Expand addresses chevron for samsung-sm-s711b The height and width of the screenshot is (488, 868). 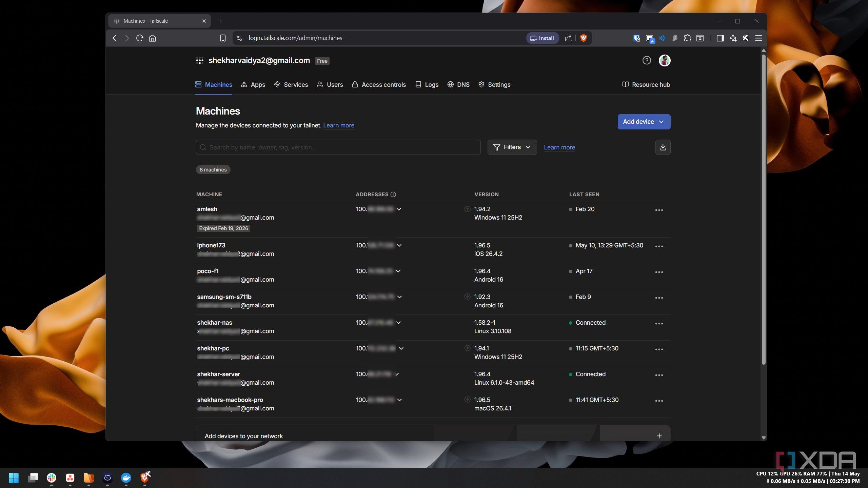399,297
